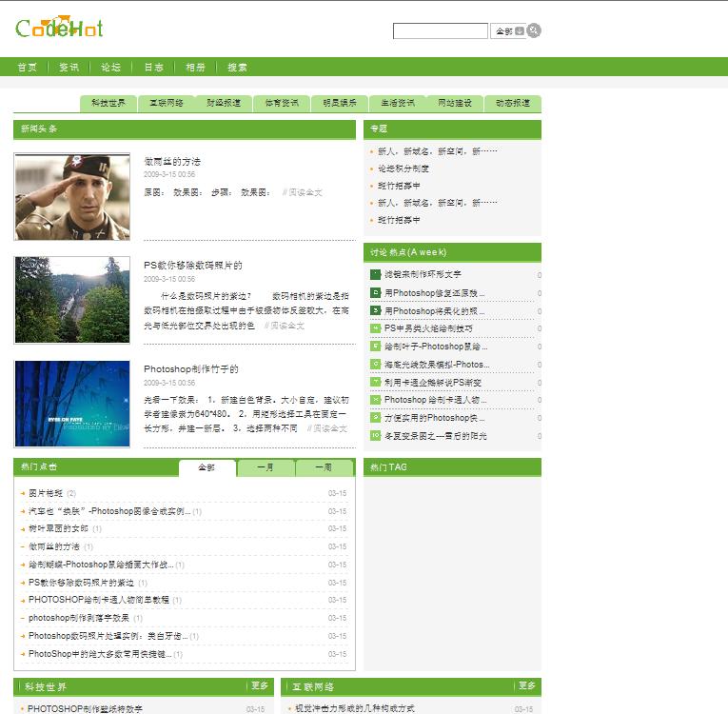Click the search text input field
This screenshot has width=728, height=714.
[441, 31]
